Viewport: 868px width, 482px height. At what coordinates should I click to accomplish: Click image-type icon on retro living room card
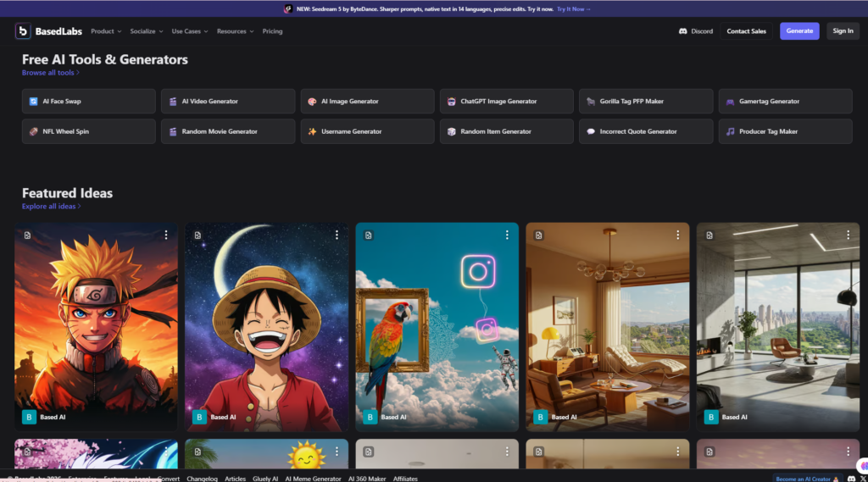click(538, 235)
